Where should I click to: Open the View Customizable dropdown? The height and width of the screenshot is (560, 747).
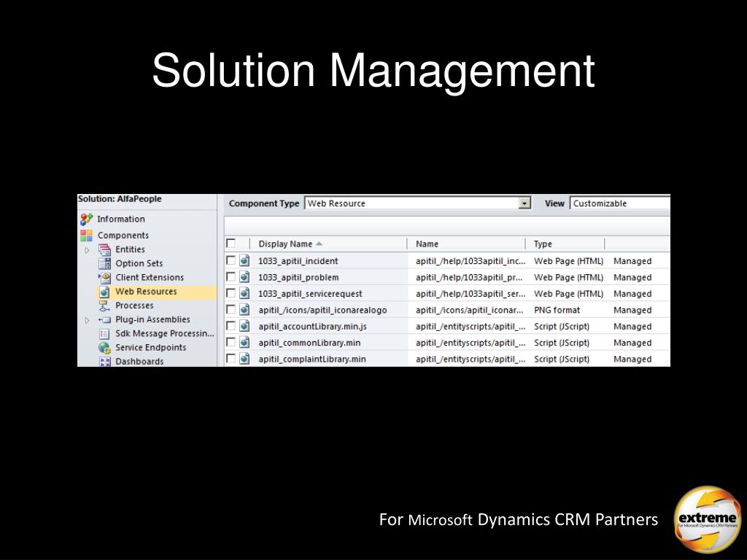[x=620, y=203]
